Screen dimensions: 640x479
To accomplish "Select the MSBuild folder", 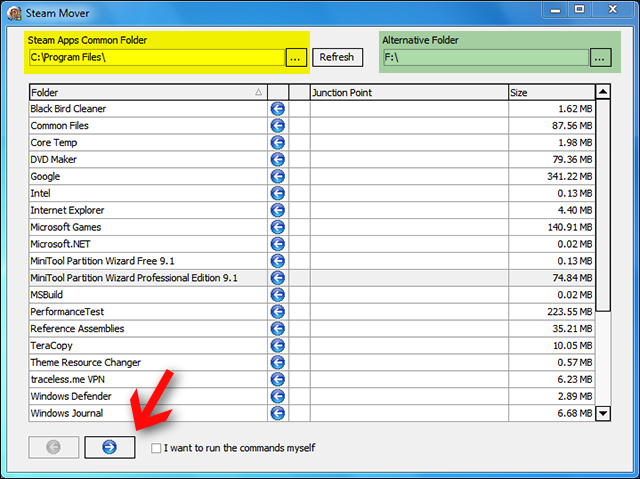I will 149,295.
